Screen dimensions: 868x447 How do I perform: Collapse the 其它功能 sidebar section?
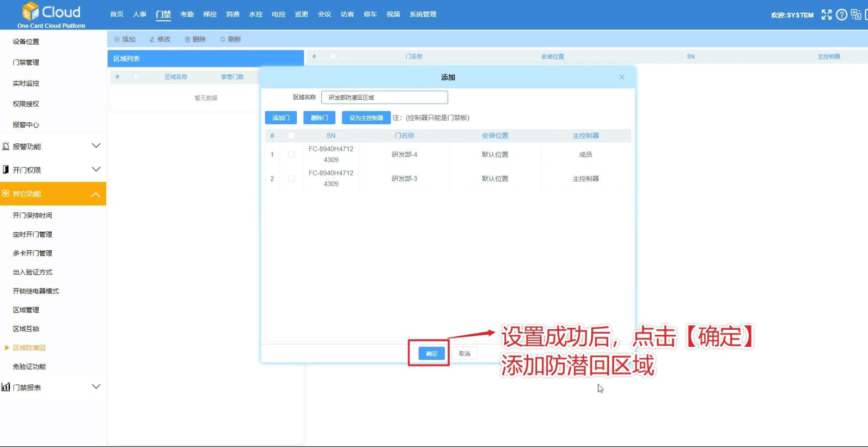[x=96, y=194]
